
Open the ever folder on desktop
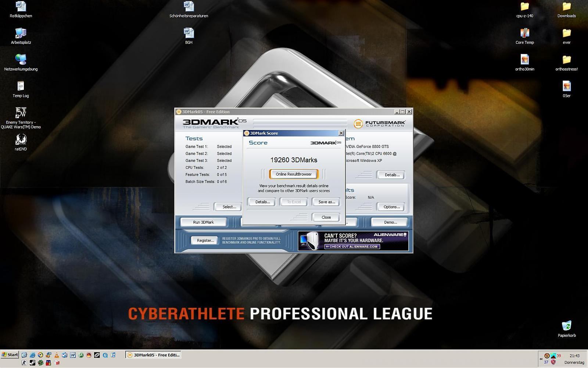(566, 36)
